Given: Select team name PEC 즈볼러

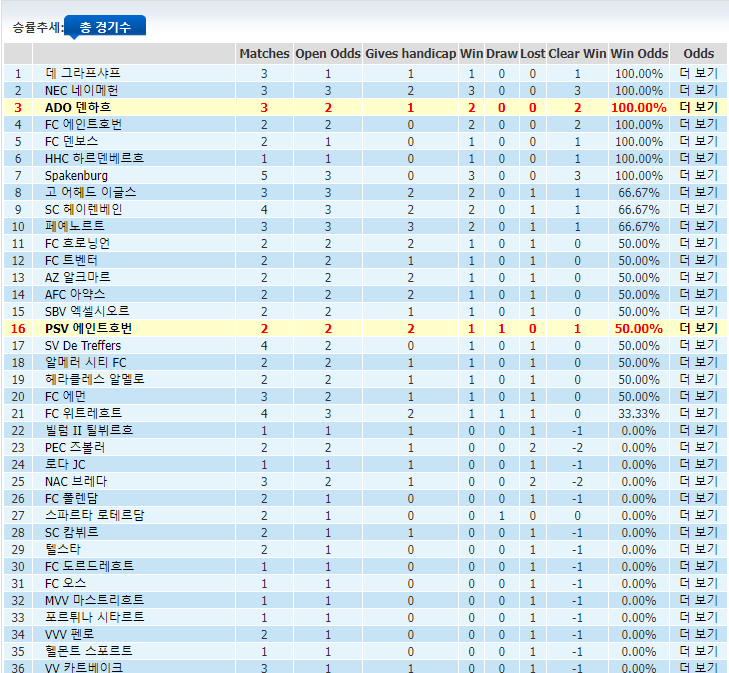Looking at the screenshot, I should click(75, 448).
